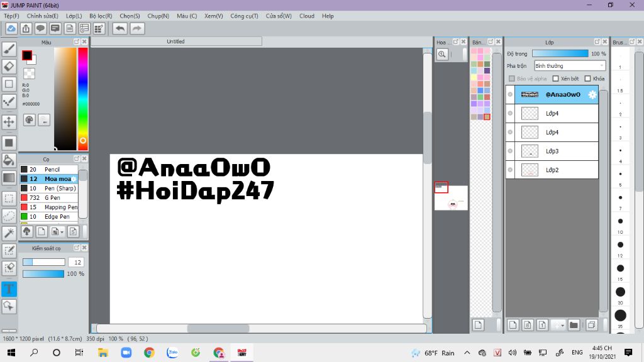Select the Eraser tool
Viewport: 644px width, 362px height.
[x=9, y=67]
